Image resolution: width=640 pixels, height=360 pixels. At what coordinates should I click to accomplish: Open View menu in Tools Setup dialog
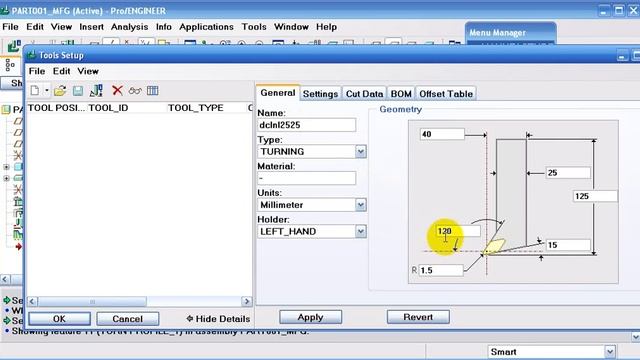click(88, 71)
